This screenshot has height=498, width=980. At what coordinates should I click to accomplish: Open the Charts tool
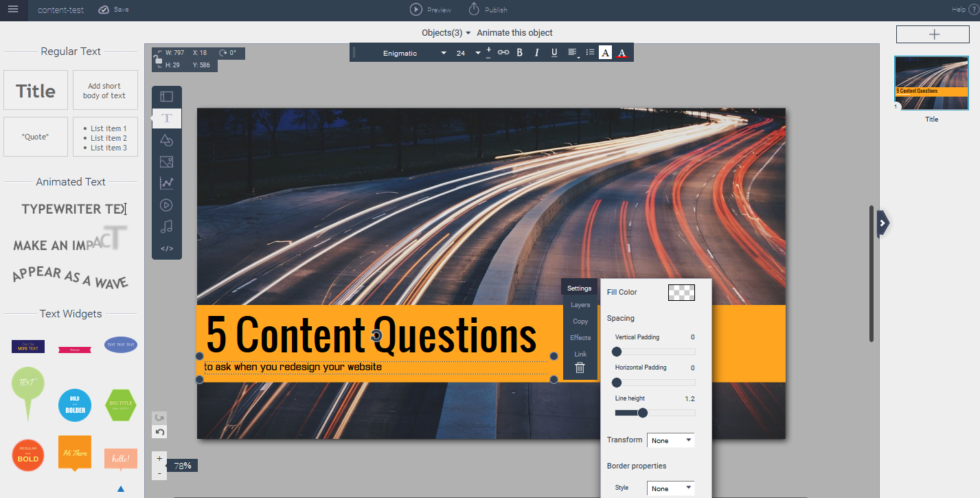pyautogui.click(x=166, y=183)
